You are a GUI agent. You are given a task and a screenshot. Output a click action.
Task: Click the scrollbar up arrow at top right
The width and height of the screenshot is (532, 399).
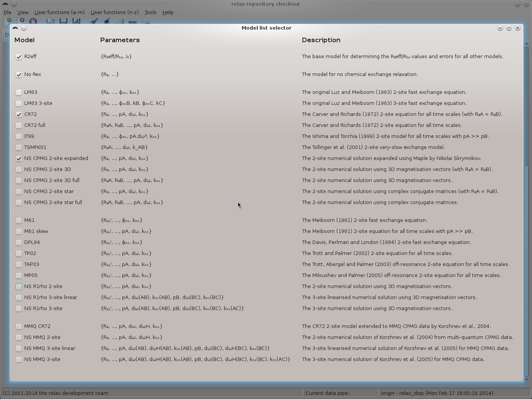click(x=526, y=44)
